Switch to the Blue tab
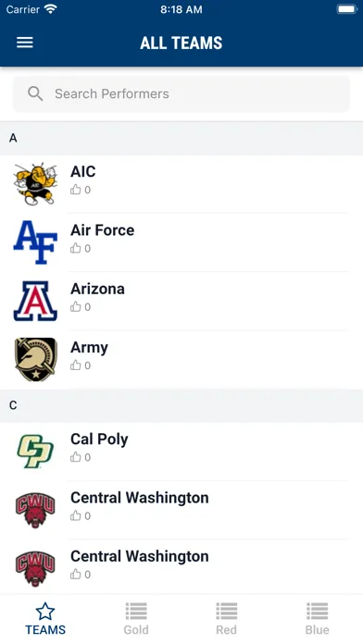This screenshot has height=644, width=363. [317, 618]
